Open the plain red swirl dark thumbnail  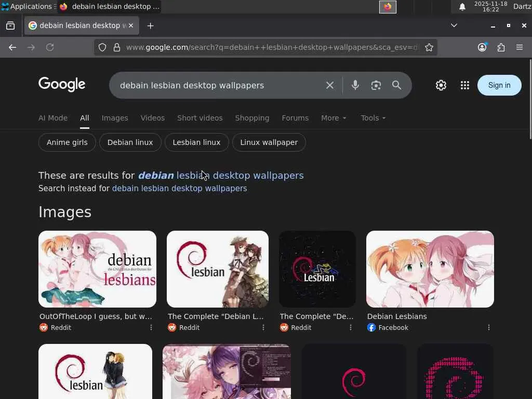(x=354, y=371)
